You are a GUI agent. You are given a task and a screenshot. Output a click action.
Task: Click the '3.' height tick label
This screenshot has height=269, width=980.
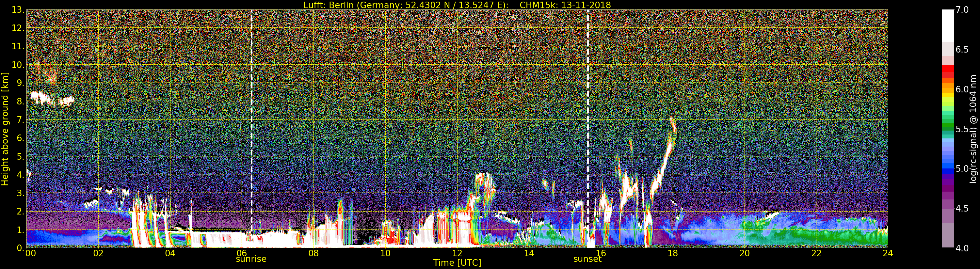pos(20,193)
